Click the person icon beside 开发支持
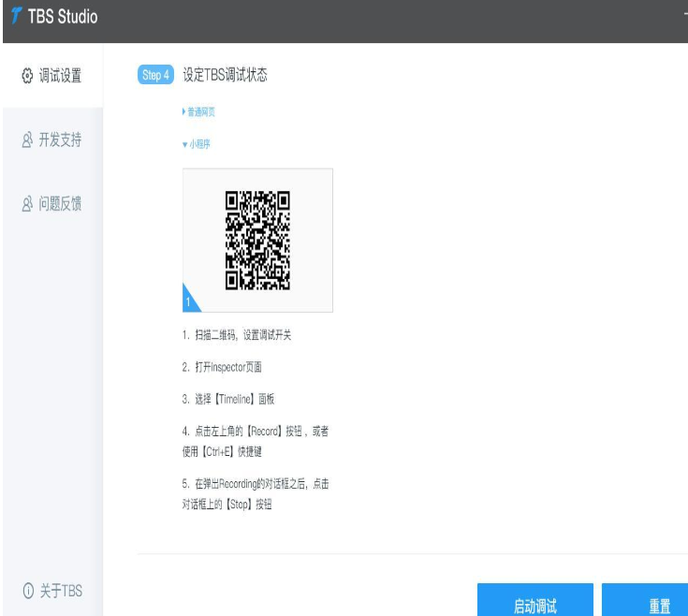 pos(27,139)
